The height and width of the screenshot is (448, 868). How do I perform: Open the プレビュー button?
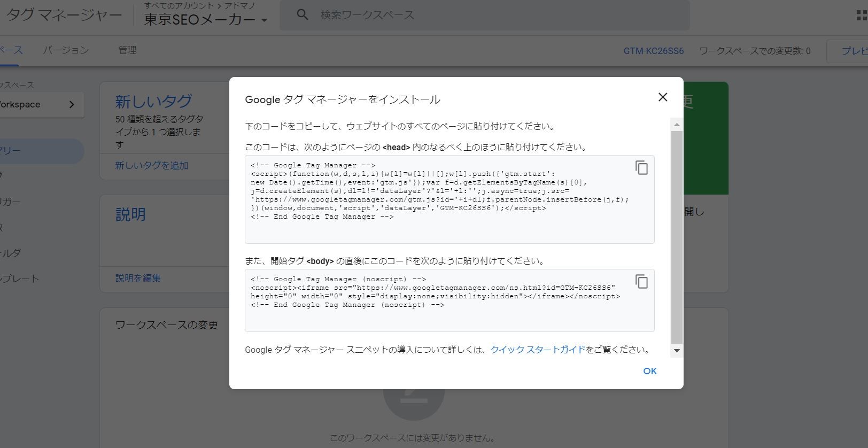(848, 51)
